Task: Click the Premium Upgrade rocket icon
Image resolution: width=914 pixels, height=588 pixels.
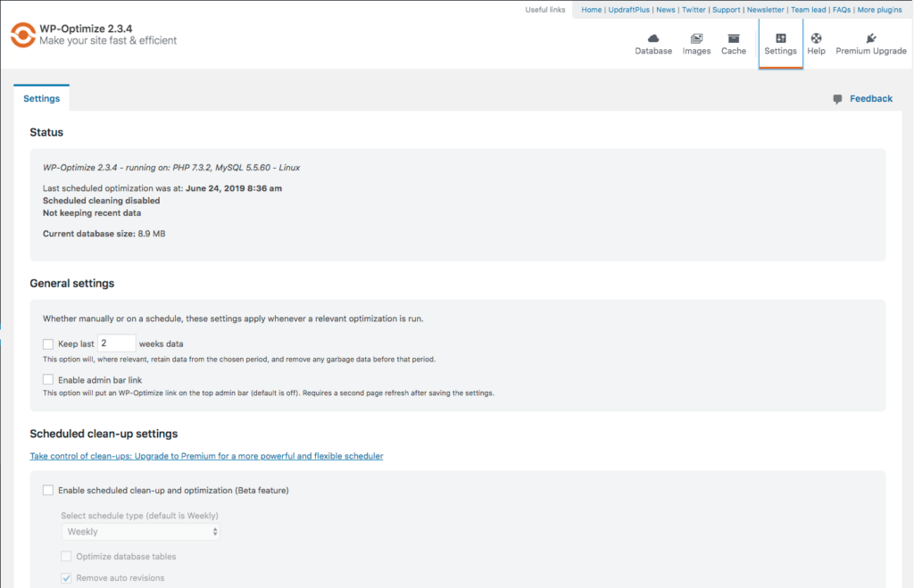Action: pyautogui.click(x=870, y=43)
